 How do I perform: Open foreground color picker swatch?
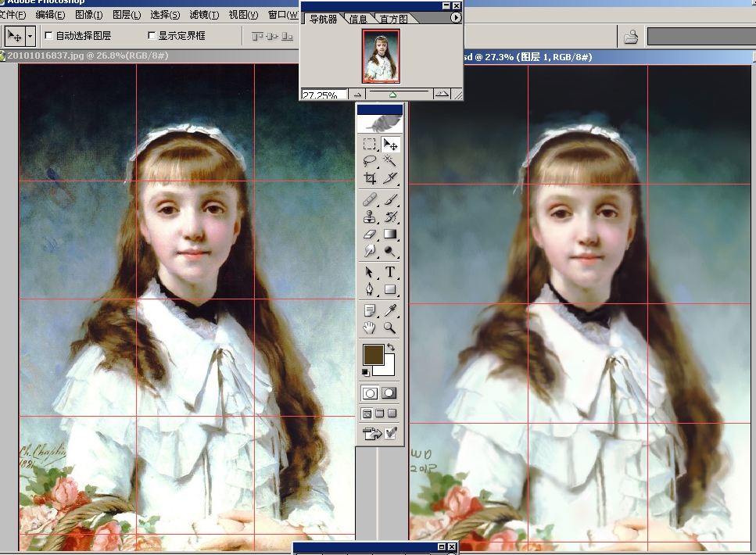tap(373, 354)
